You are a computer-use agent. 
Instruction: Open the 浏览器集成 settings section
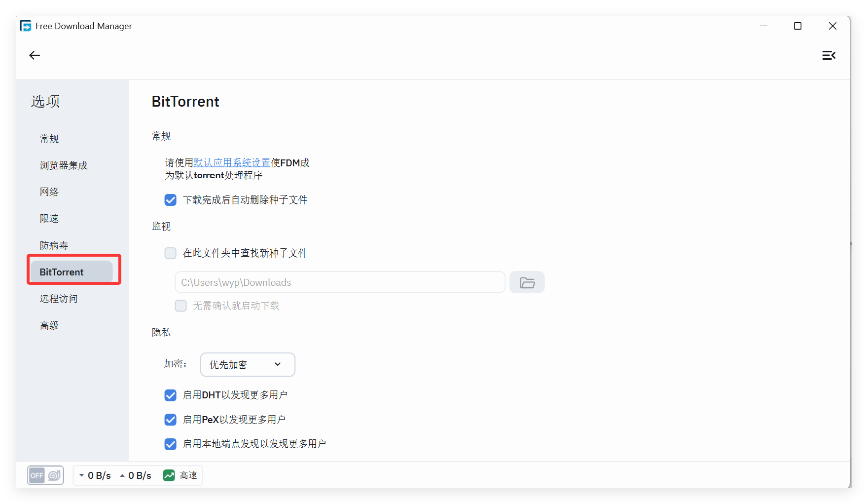point(64,165)
